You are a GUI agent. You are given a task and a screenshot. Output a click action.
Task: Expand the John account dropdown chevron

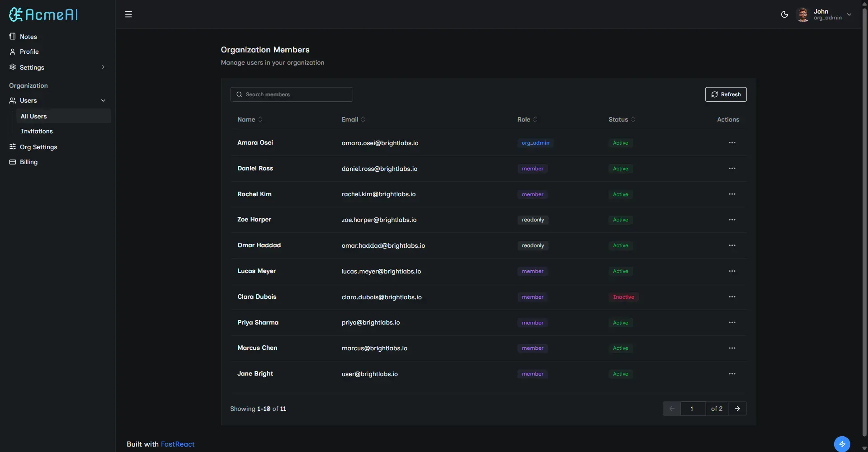849,14
